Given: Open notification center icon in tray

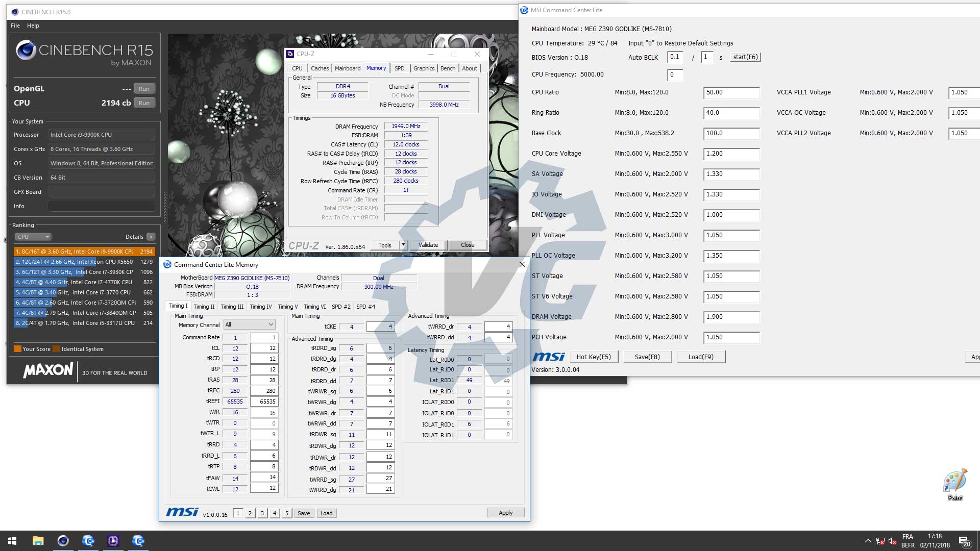Looking at the screenshot, I should (964, 541).
